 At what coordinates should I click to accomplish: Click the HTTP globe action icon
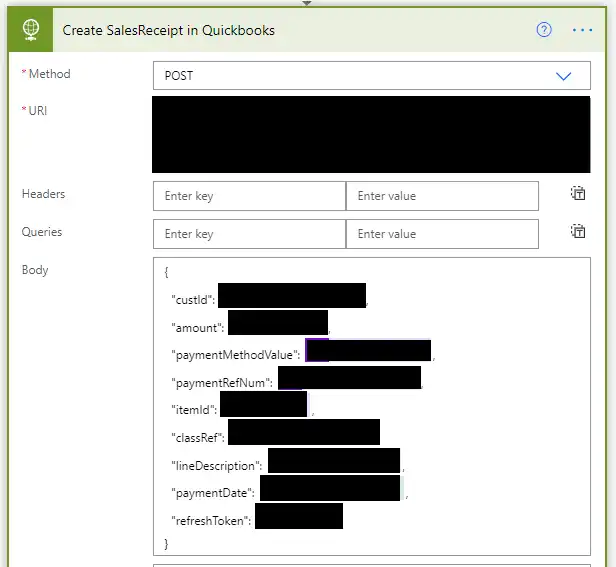point(31,30)
